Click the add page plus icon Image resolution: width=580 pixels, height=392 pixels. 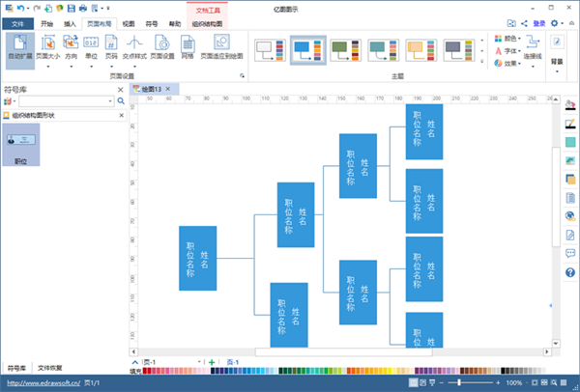[212, 362]
